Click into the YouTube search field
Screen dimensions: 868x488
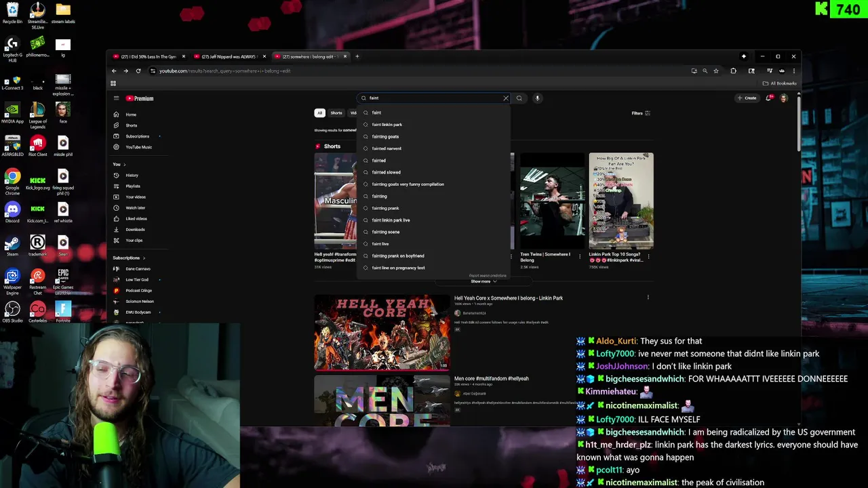(434, 98)
